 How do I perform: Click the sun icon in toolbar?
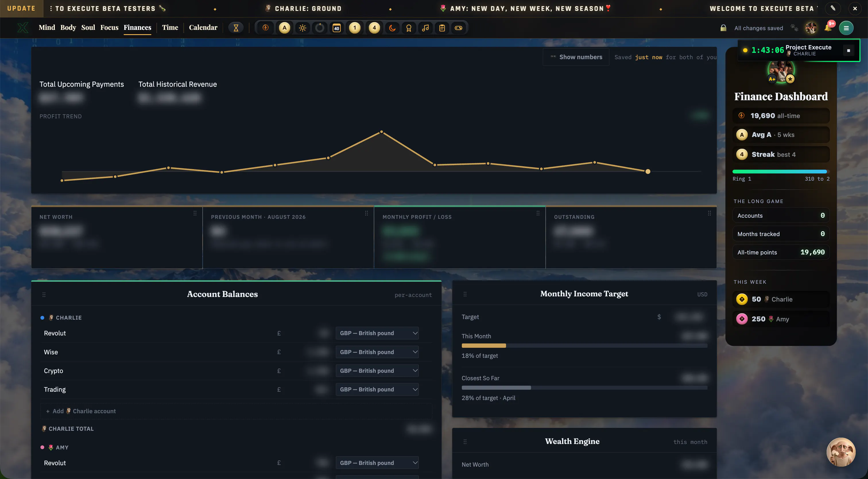pyautogui.click(x=302, y=28)
